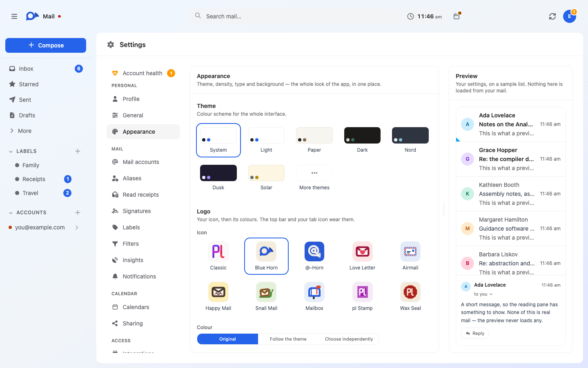Open Profile settings
The height and width of the screenshot is (368, 588).
(143, 99)
